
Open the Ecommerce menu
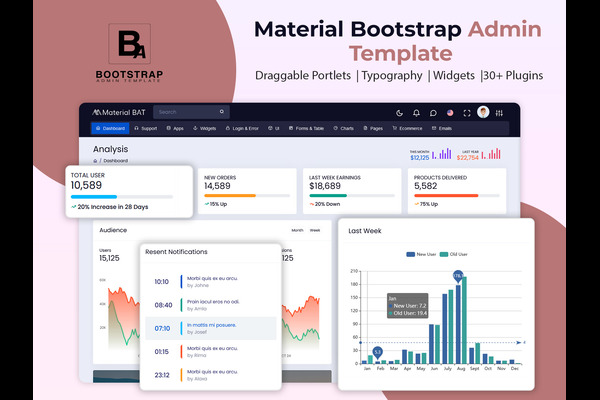(x=407, y=128)
